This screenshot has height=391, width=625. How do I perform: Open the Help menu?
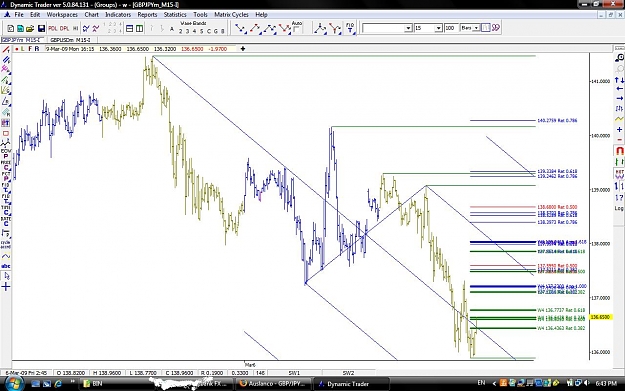click(x=261, y=14)
